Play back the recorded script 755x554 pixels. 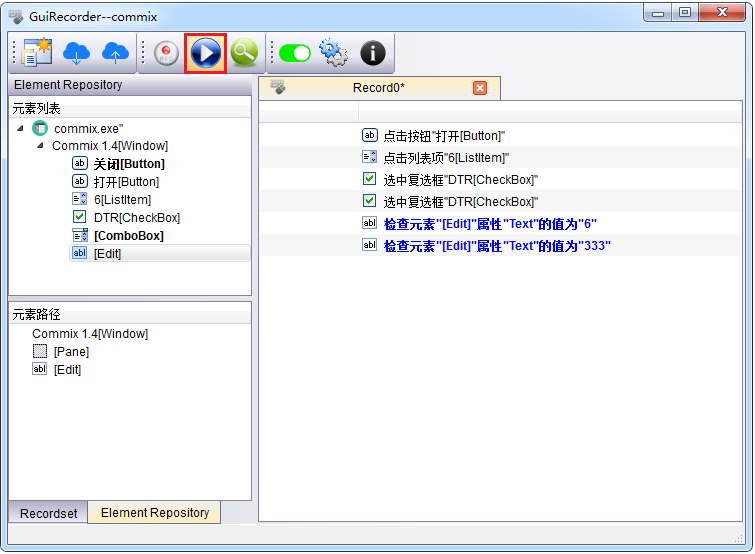[206, 53]
